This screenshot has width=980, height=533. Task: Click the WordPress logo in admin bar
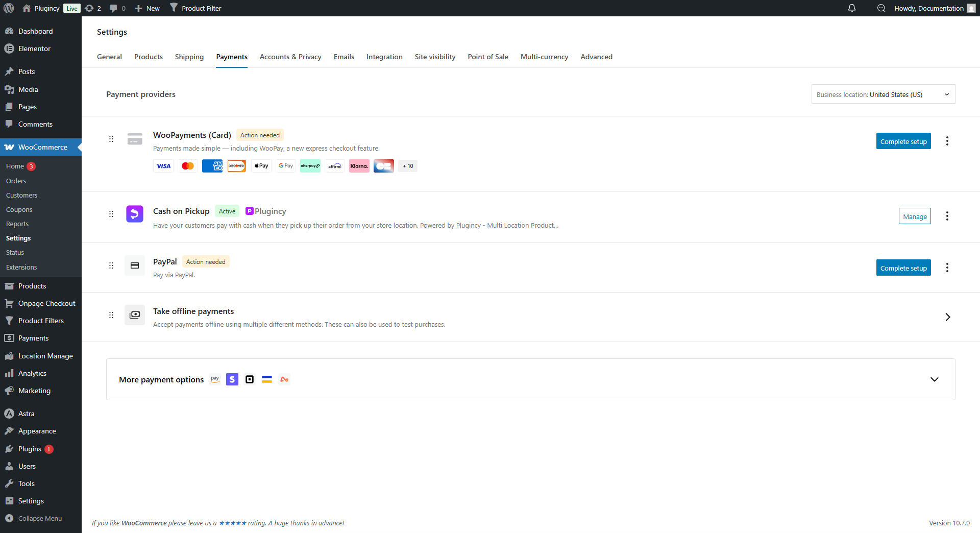(9, 8)
